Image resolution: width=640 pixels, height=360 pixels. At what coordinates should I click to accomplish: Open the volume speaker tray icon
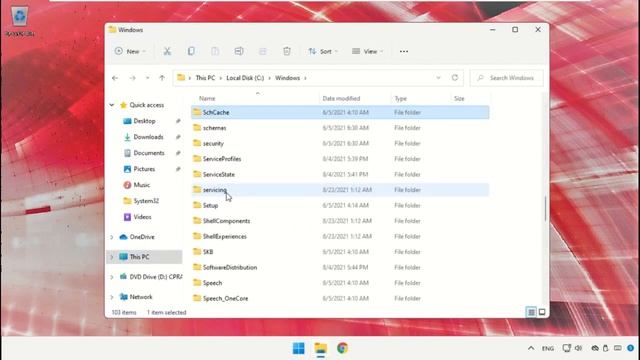pos(578,348)
